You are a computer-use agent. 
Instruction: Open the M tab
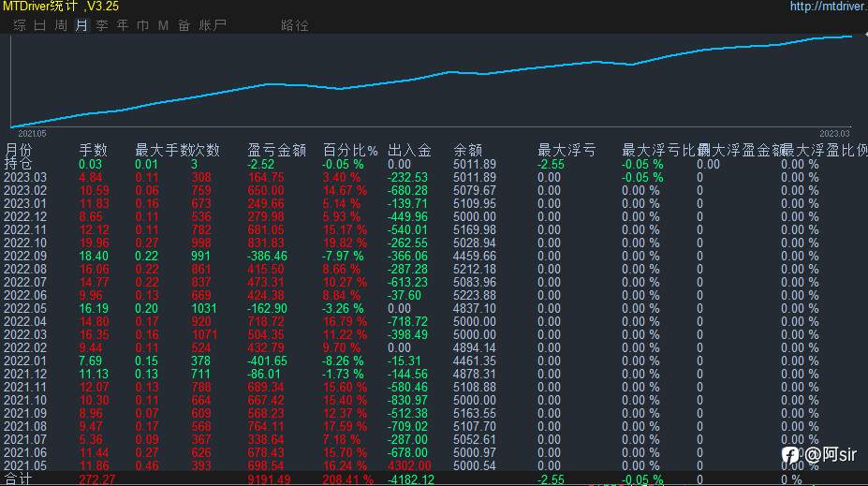[163, 25]
